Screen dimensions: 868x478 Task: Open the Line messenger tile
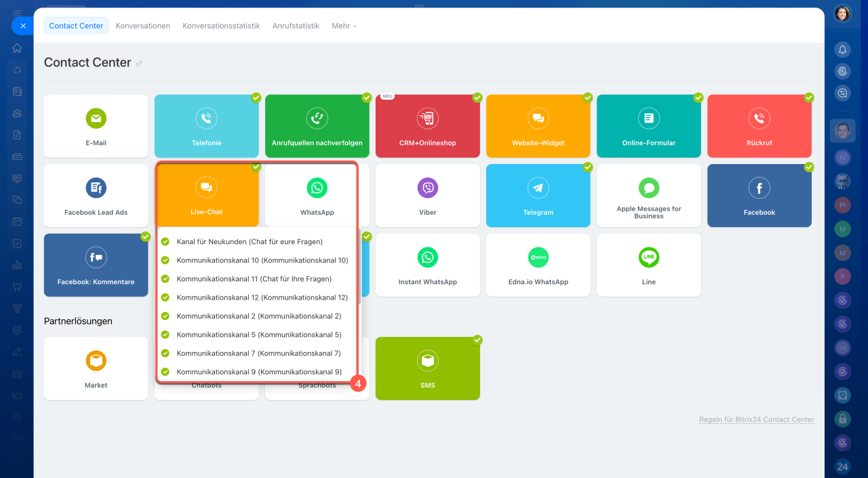pos(648,265)
